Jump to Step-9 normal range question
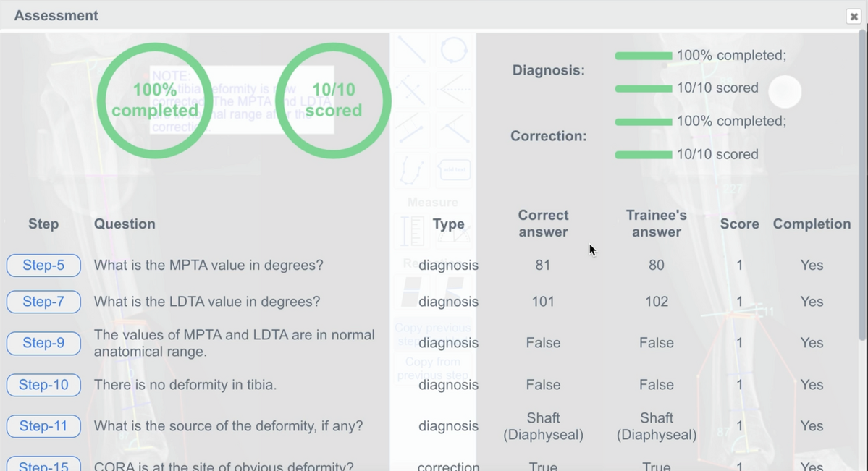Screen dimensions: 868x471 pos(43,343)
